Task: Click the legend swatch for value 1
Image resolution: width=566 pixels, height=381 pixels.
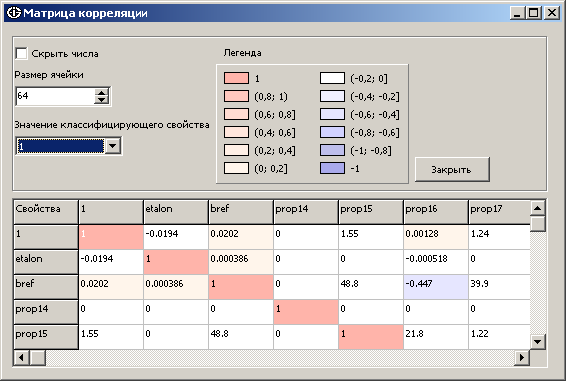Action: pyautogui.click(x=236, y=78)
